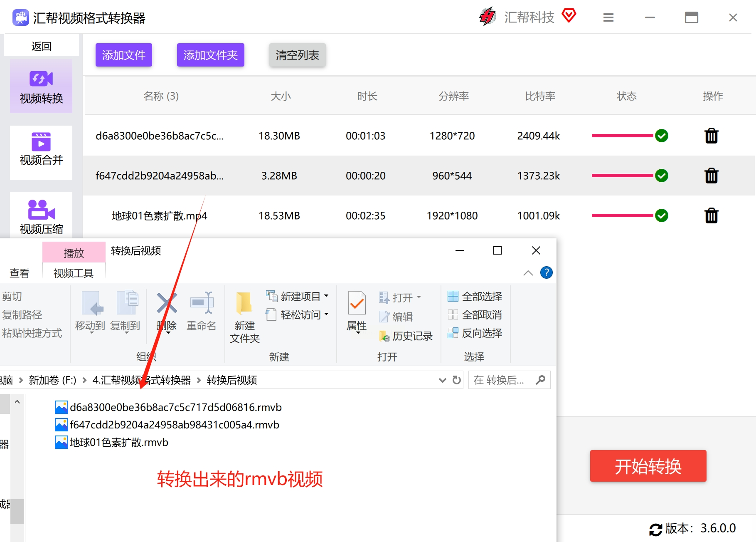
Task: Click the search box in 转换后视频 folder
Action: [x=503, y=380]
